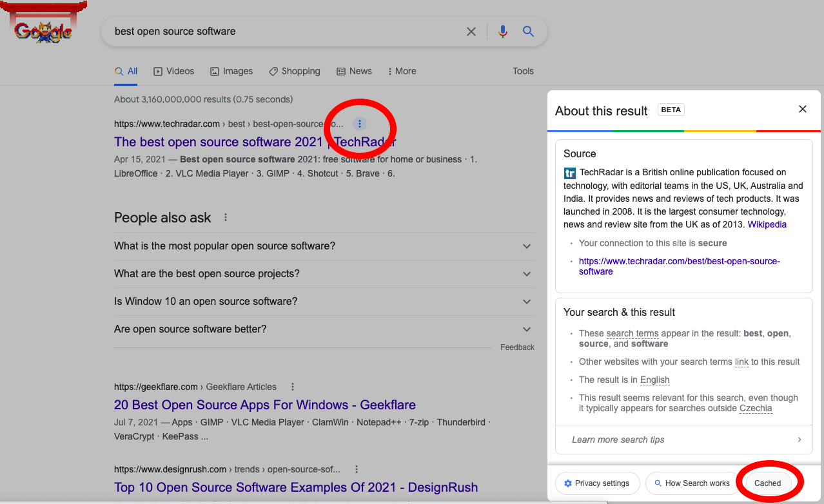Expand 'Are open source software better?'
This screenshot has width=824, height=504.
click(324, 329)
